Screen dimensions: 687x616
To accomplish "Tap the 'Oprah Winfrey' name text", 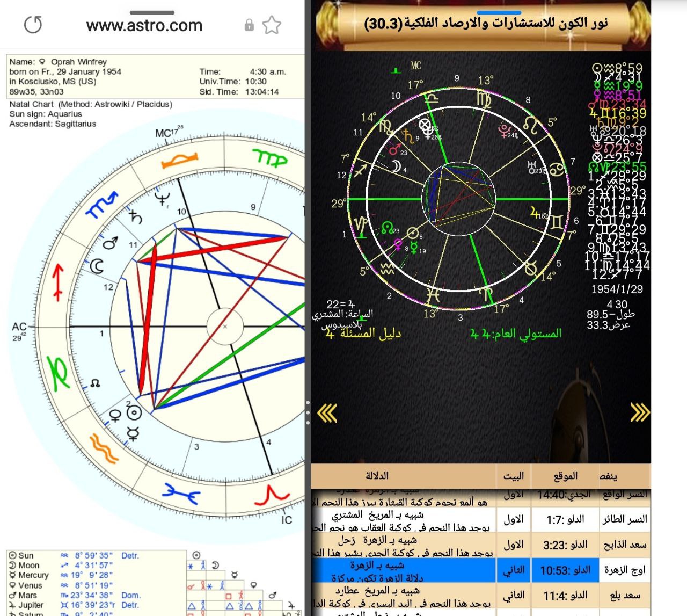I will coord(78,62).
